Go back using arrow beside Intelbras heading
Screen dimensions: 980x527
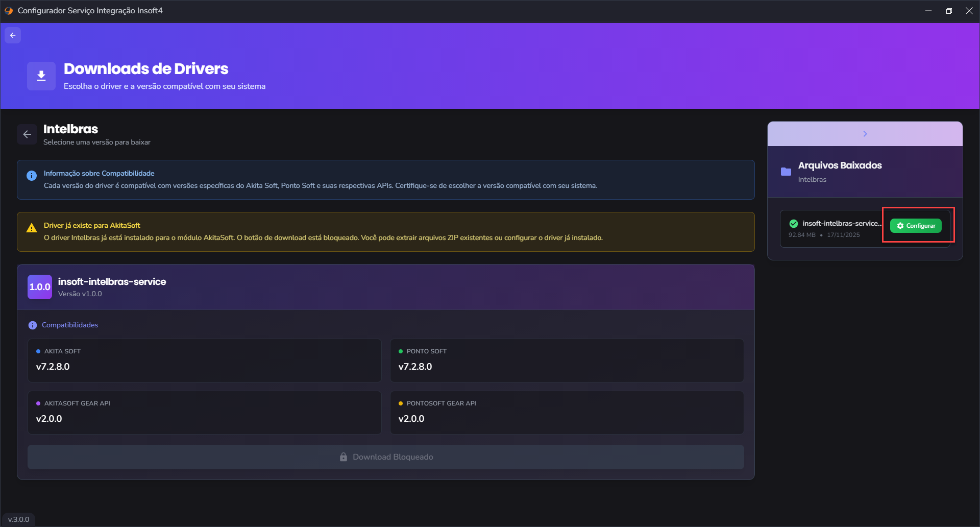click(27, 134)
